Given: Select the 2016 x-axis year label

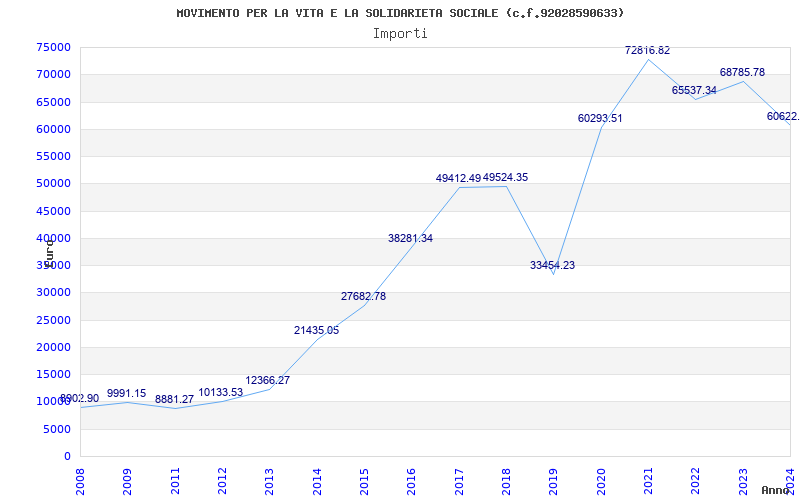Looking at the screenshot, I should (412, 482).
